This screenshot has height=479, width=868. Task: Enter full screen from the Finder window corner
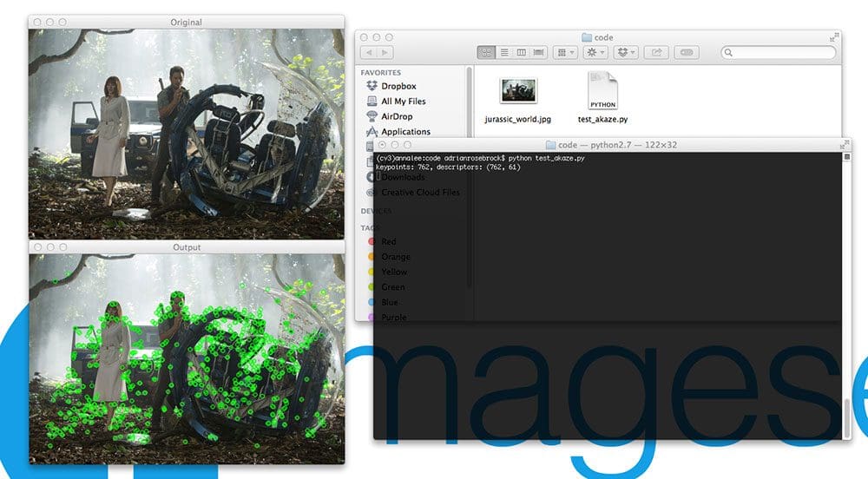pos(833,37)
